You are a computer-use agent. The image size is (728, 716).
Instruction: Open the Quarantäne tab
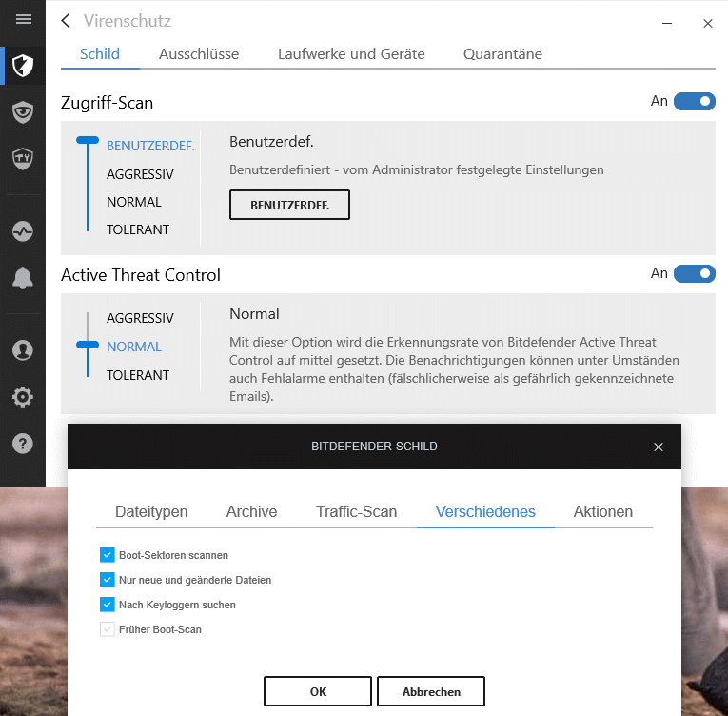(502, 54)
